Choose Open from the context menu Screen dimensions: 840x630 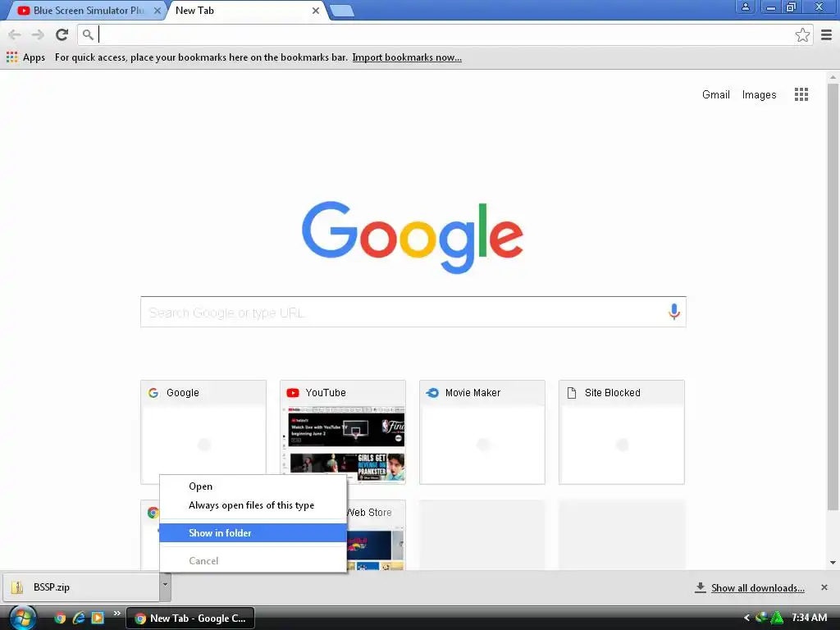253,486
